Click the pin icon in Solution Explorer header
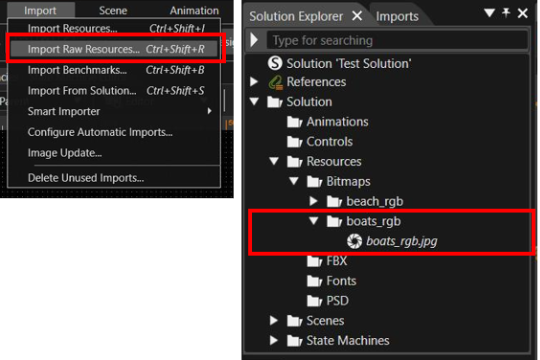 coord(506,13)
